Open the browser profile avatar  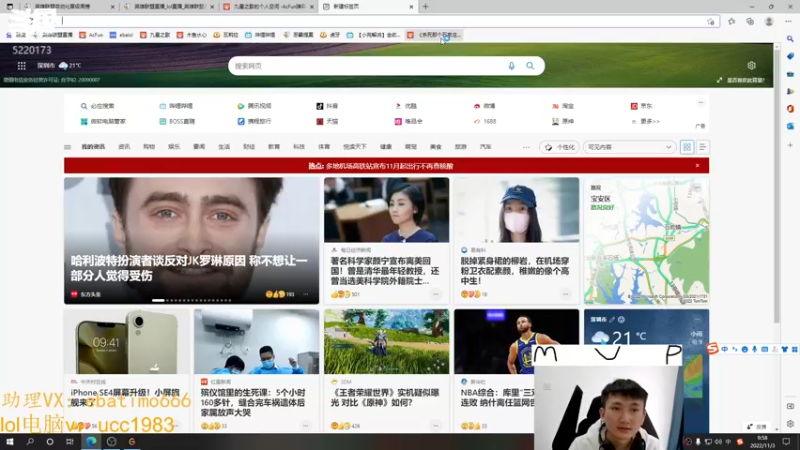[769, 21]
